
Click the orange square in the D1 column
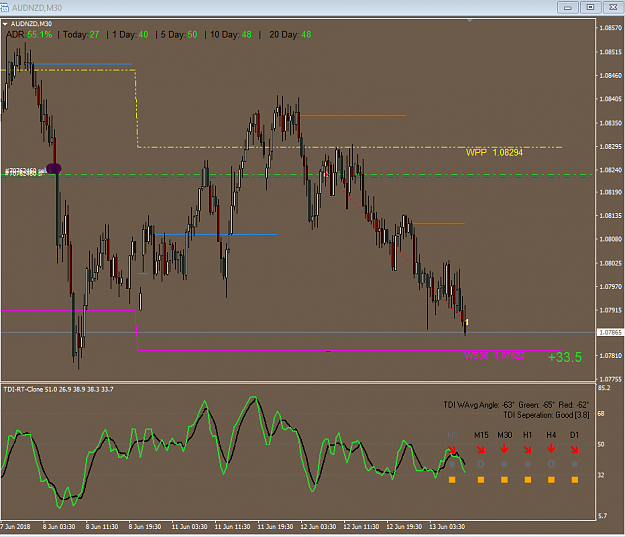coord(575,480)
